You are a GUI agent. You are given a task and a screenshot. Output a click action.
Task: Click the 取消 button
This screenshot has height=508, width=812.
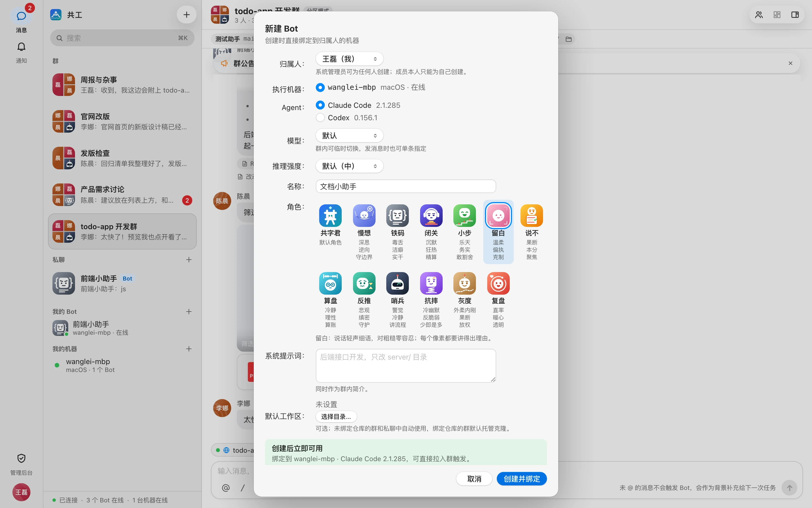click(x=474, y=479)
